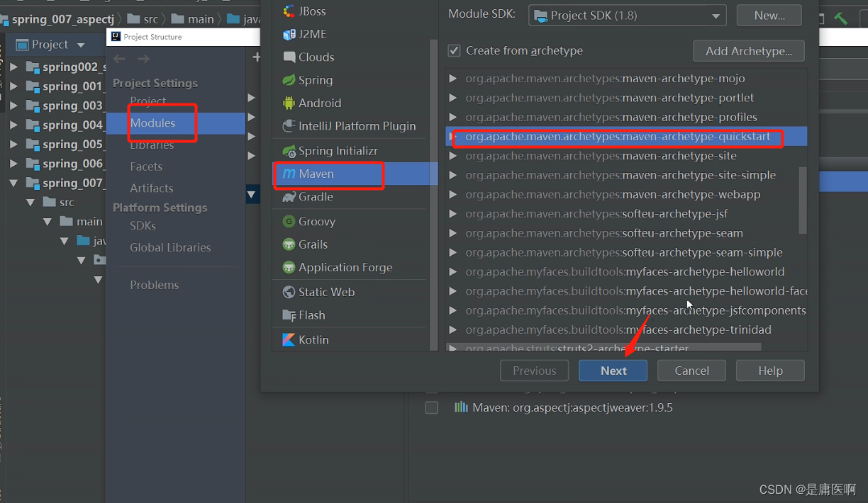This screenshot has width=868, height=503.
Task: Open Facets settings entry
Action: [146, 166]
